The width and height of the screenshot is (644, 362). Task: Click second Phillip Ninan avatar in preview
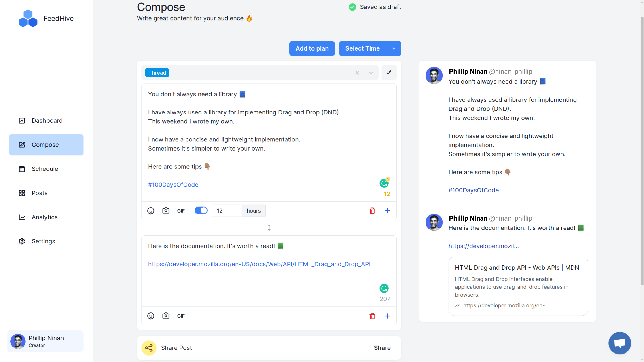[434, 222]
